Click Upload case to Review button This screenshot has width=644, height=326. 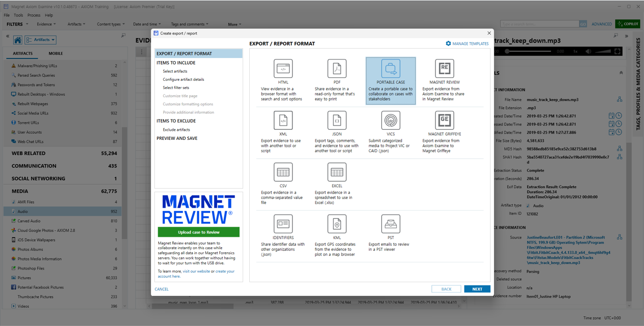click(198, 232)
